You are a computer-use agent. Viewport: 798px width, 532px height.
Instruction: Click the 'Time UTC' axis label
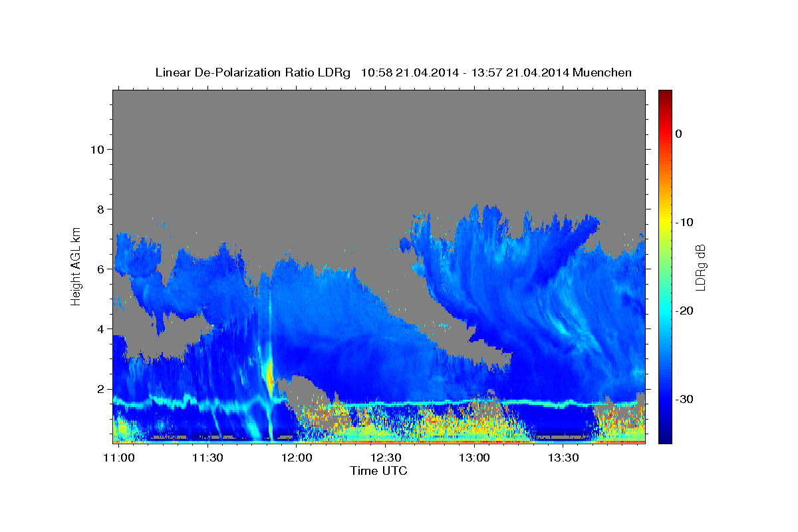(378, 471)
